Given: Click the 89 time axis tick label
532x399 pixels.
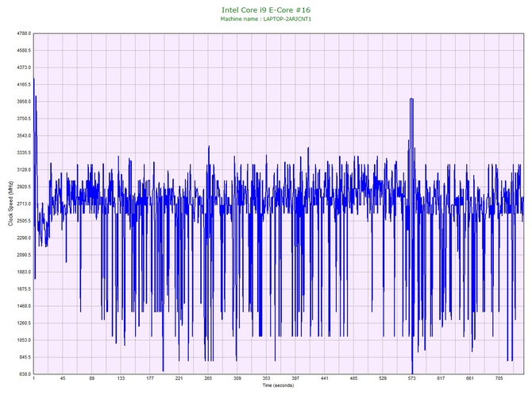Looking at the screenshot, I should 91,378.
